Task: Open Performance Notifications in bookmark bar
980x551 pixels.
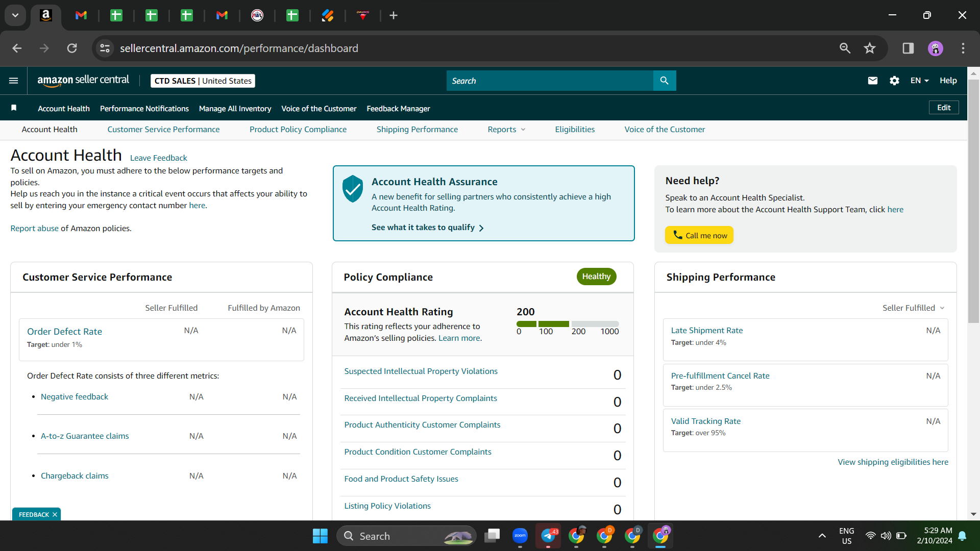Action: (144, 108)
